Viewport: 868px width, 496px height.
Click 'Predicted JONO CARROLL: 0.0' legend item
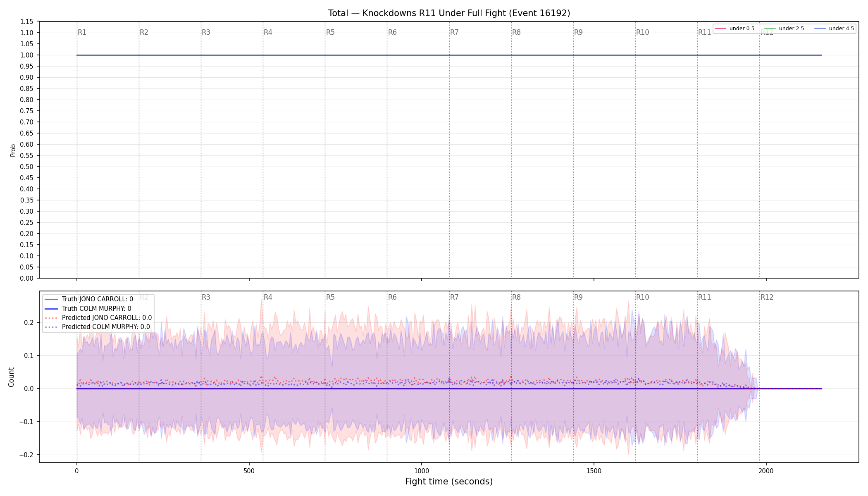point(98,318)
